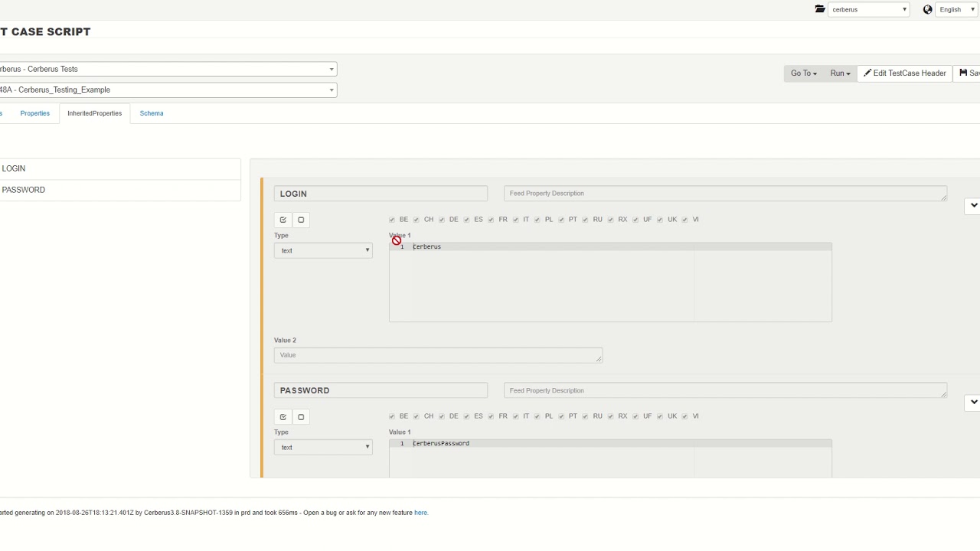The image size is (980, 551).
Task: Open the 'here' bug report link
Action: click(420, 513)
